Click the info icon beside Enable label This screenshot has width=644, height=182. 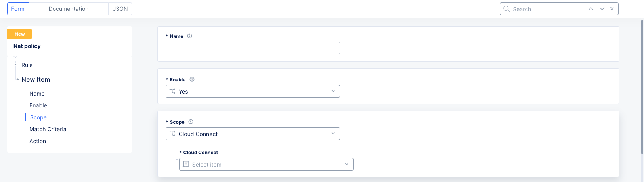click(x=192, y=79)
